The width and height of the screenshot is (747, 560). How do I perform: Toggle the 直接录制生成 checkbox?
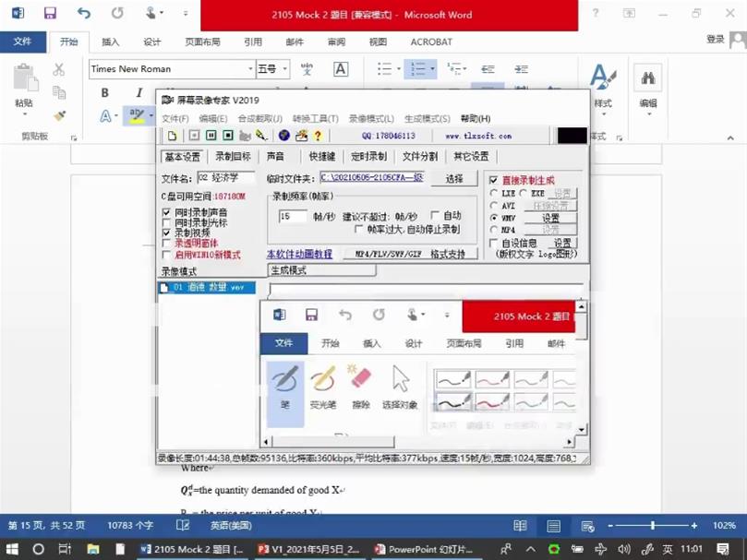[x=494, y=180]
